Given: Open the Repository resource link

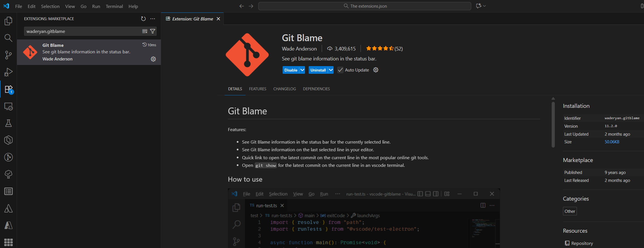Looking at the screenshot, I should click(x=582, y=243).
